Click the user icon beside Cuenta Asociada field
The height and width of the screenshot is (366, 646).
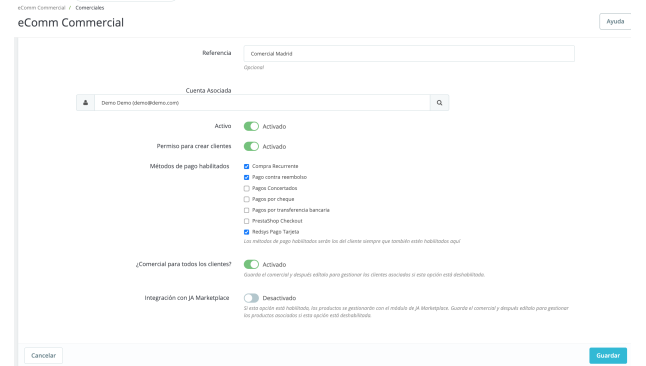85,103
